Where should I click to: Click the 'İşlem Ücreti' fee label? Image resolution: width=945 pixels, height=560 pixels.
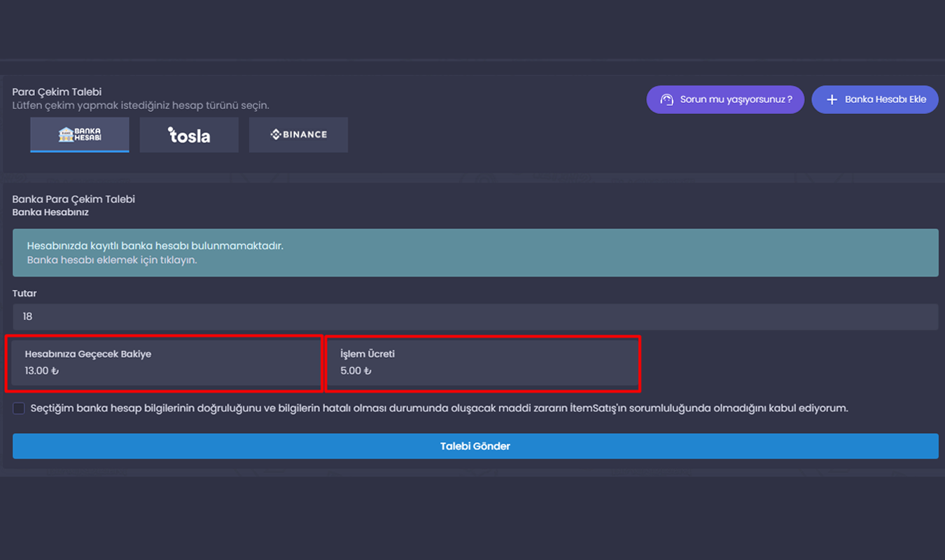tap(367, 353)
